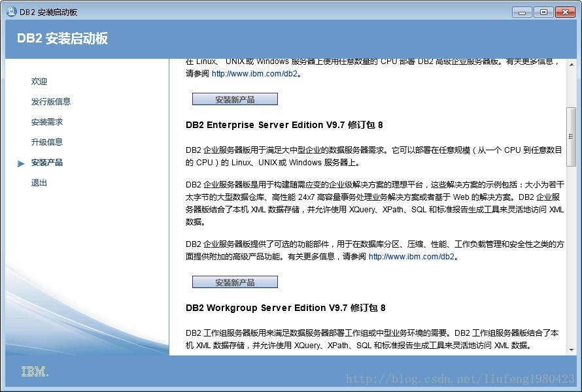Click the scrollbar down arrow
The width and height of the screenshot is (582, 392).
572,350
